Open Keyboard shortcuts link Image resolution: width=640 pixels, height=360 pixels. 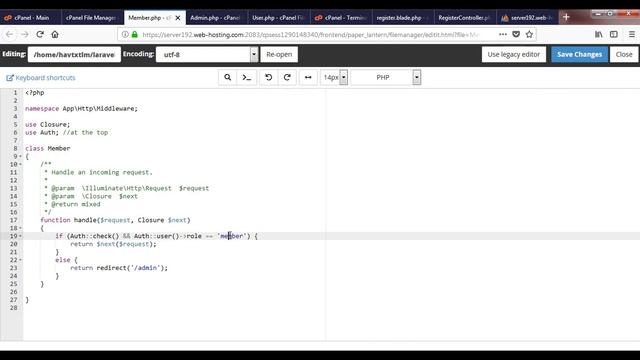click(x=41, y=78)
